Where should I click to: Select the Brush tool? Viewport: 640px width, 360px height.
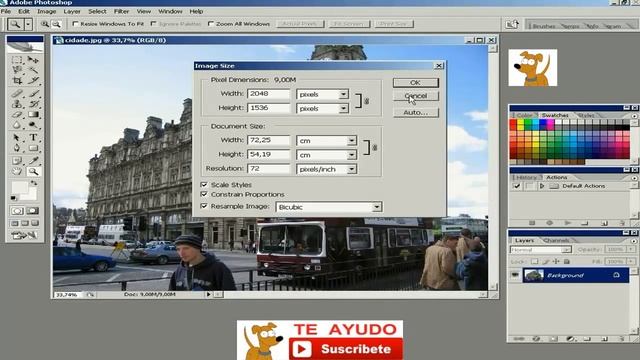[x=33, y=94]
